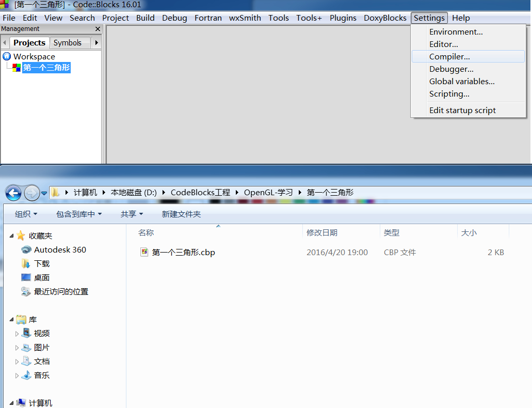Viewport: 532px width, 408px height.
Task: Open the Edit menu in Code::Blocks
Action: click(30, 18)
